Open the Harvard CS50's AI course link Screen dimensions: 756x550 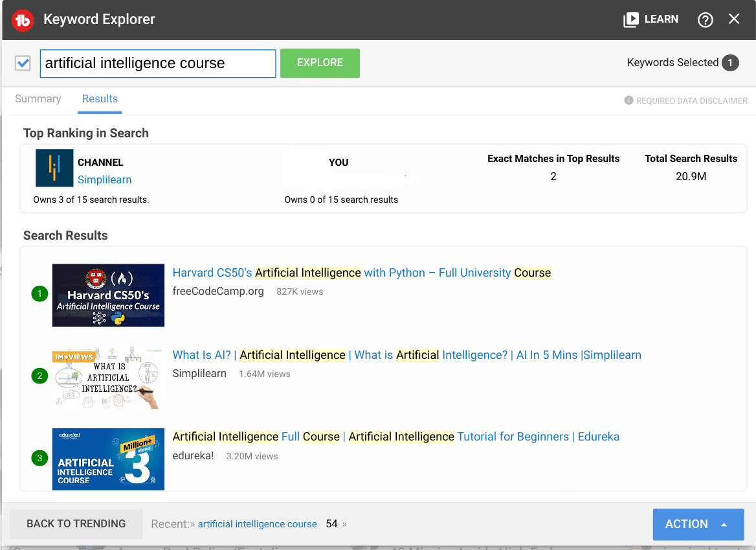pos(362,273)
